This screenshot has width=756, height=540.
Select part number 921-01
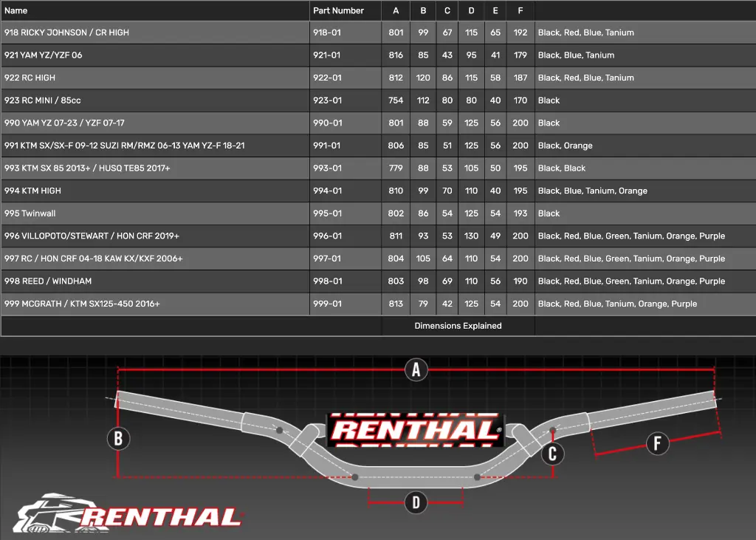click(327, 55)
